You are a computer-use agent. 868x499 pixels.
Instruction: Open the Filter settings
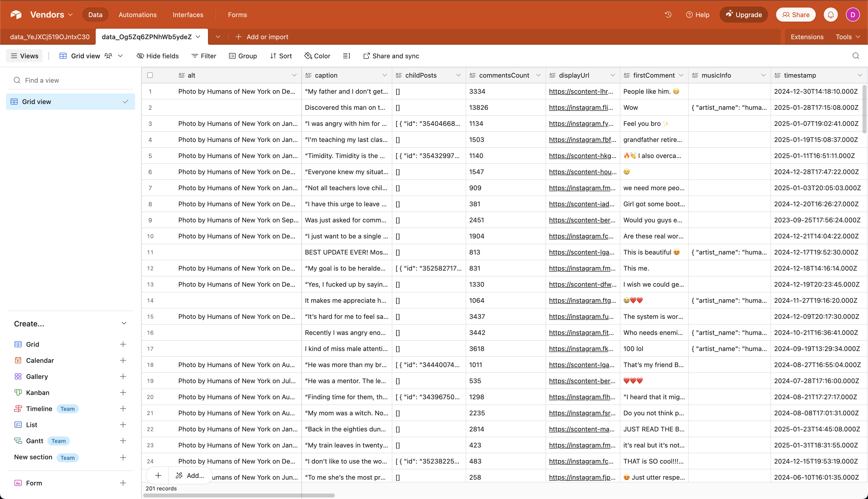[203, 56]
